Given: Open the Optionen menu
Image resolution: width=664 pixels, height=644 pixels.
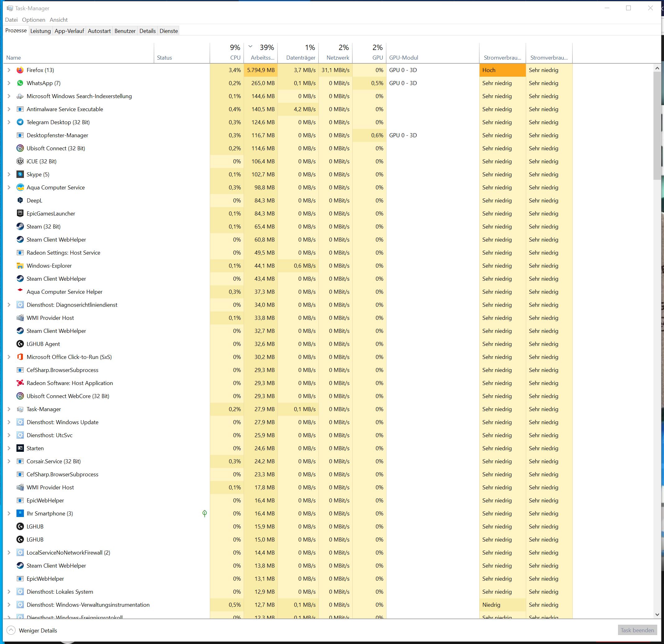Looking at the screenshot, I should pos(34,20).
